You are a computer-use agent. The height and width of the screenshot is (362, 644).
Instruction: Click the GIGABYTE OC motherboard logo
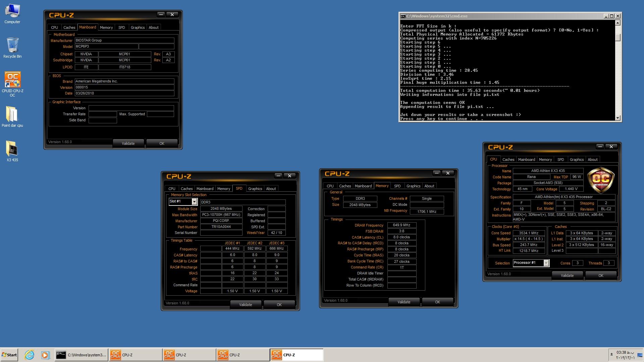tap(601, 180)
